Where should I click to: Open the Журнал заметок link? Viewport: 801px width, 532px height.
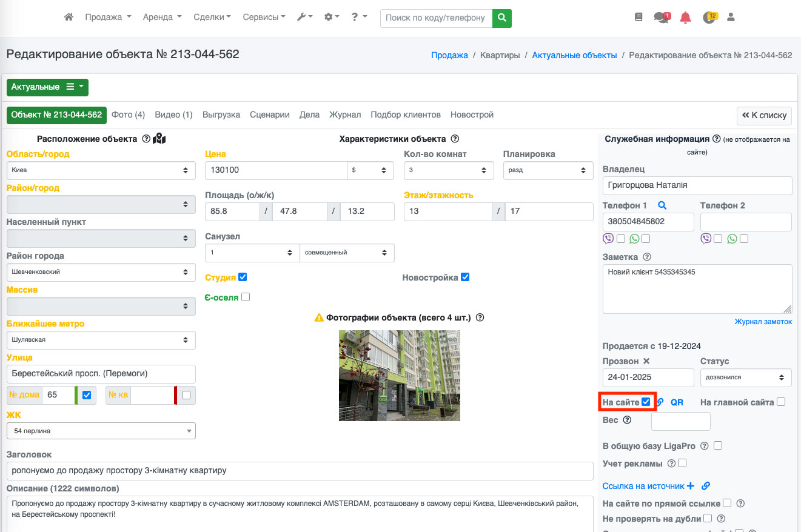pos(763,322)
